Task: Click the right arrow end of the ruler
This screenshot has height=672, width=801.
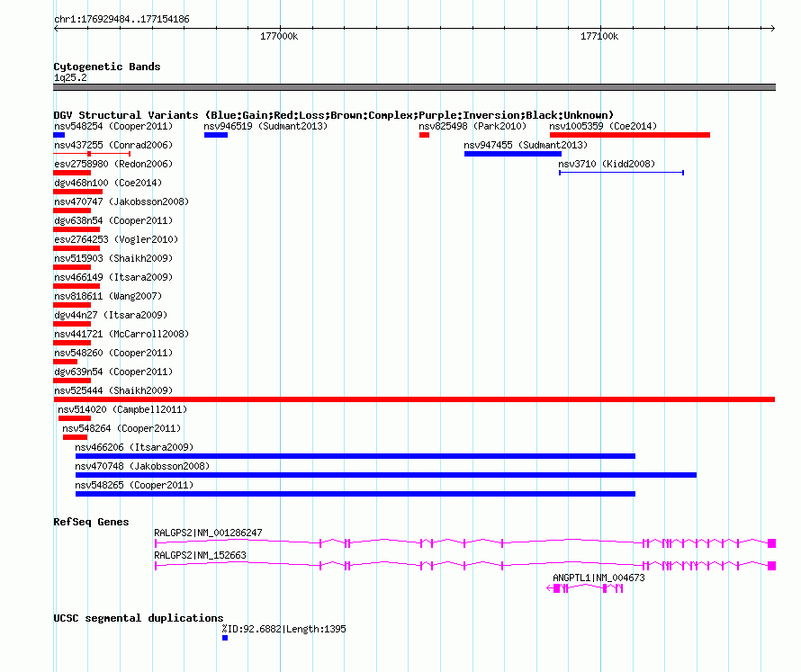Action: pos(772,28)
